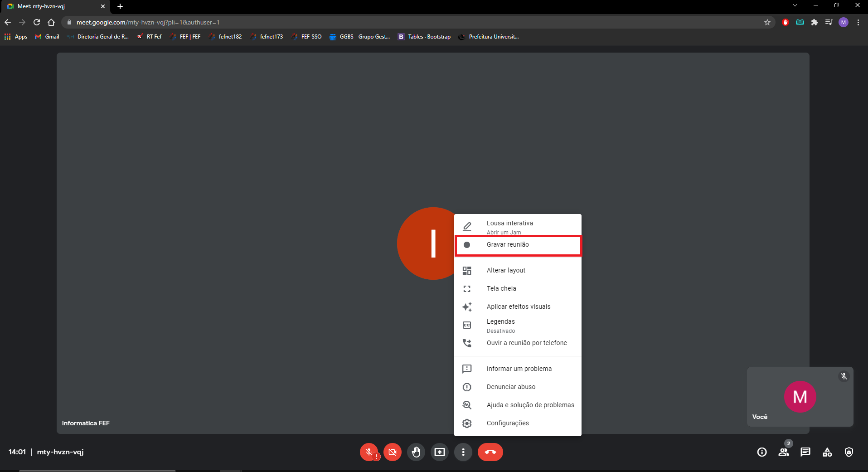Open the activities shapes icon

(827, 452)
